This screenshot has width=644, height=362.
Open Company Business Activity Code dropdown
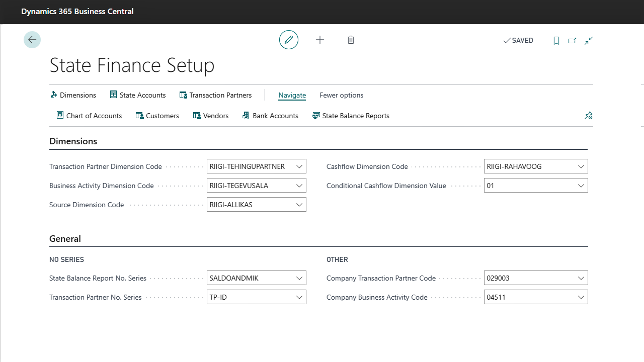[581, 297]
